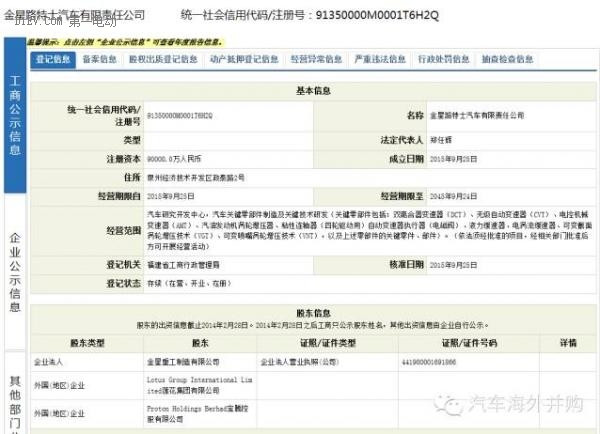Click the yellow 温馨提示 notice text

(x=124, y=42)
